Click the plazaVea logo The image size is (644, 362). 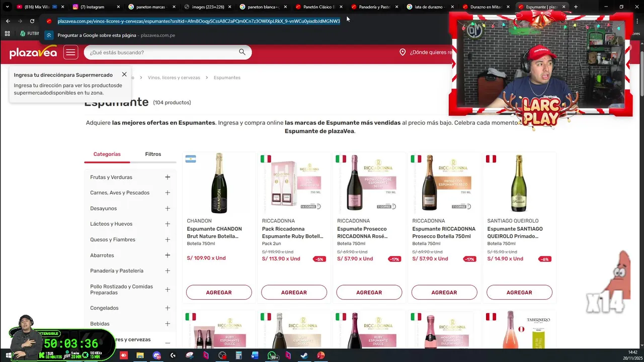(33, 52)
